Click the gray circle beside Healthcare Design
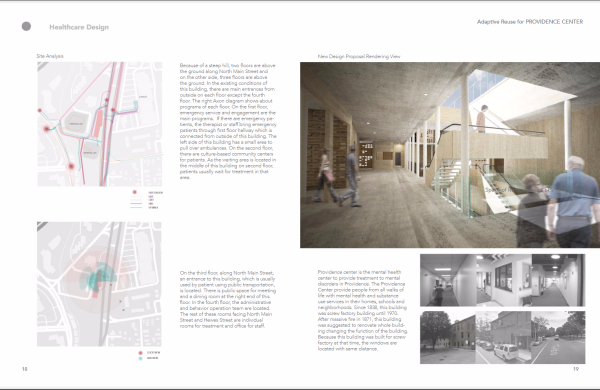This screenshot has height=390, width=600. [26, 26]
